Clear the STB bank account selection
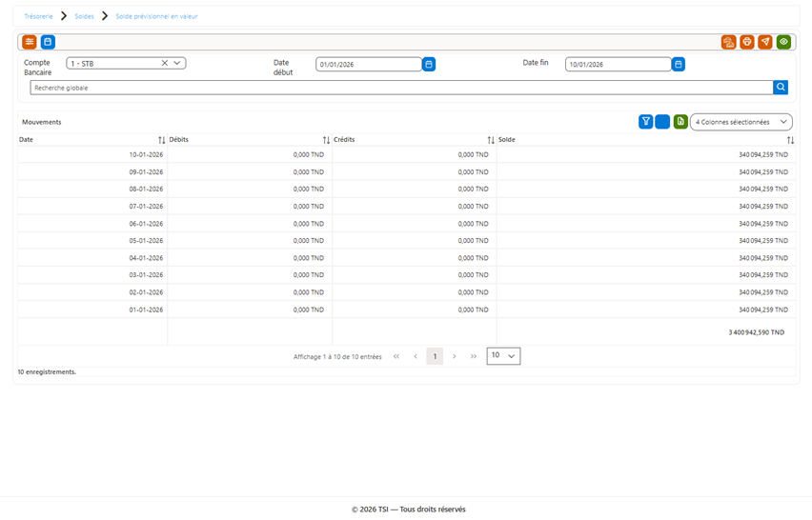The height and width of the screenshot is (520, 812). pyautogui.click(x=165, y=63)
